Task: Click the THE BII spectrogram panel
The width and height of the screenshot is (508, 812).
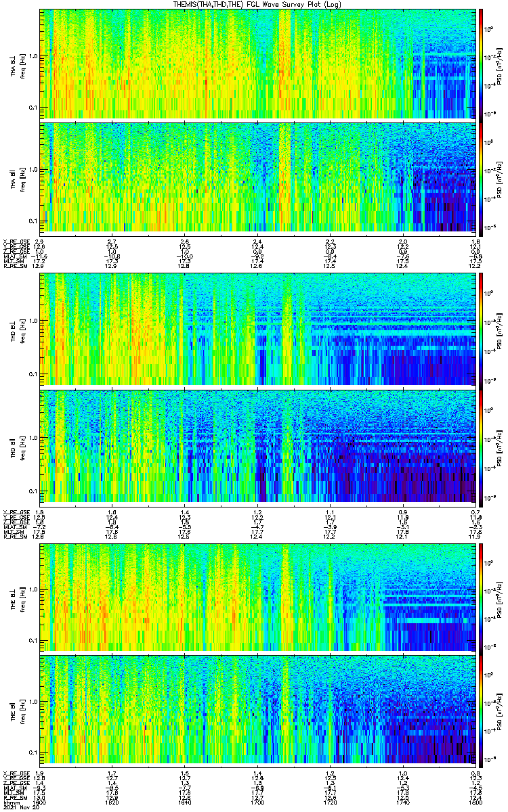Action: [258, 710]
